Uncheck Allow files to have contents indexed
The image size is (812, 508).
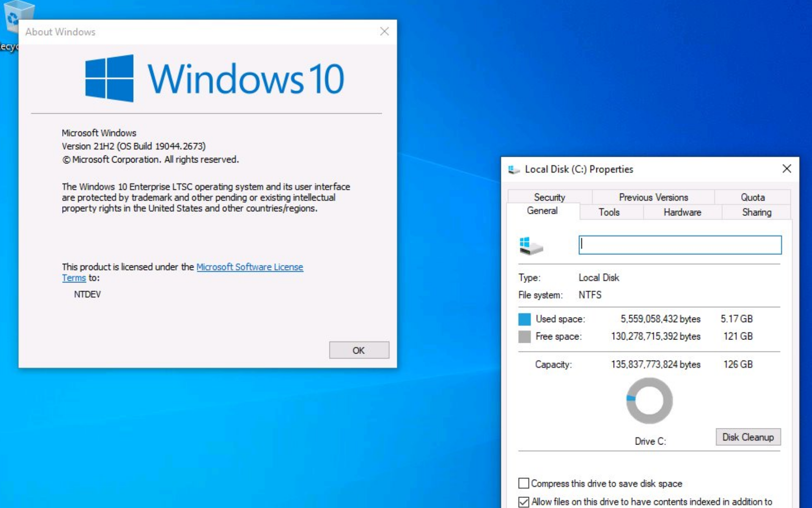pyautogui.click(x=524, y=502)
